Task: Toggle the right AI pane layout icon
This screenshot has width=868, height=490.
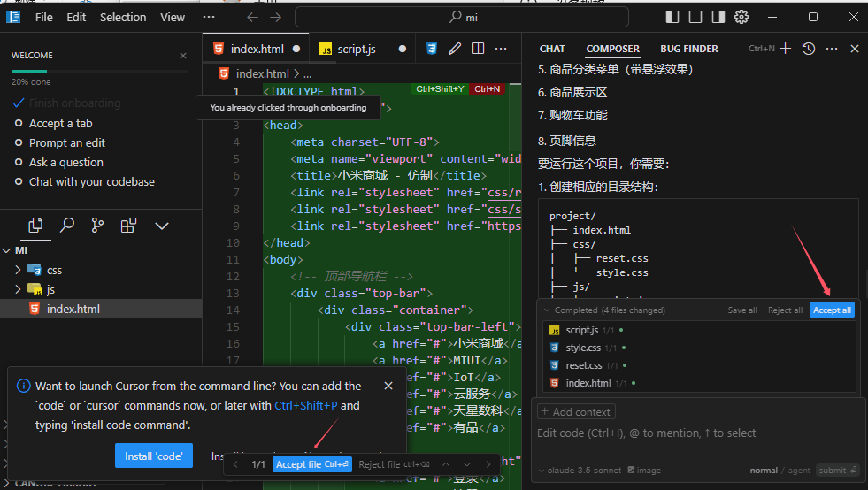Action: (x=718, y=17)
